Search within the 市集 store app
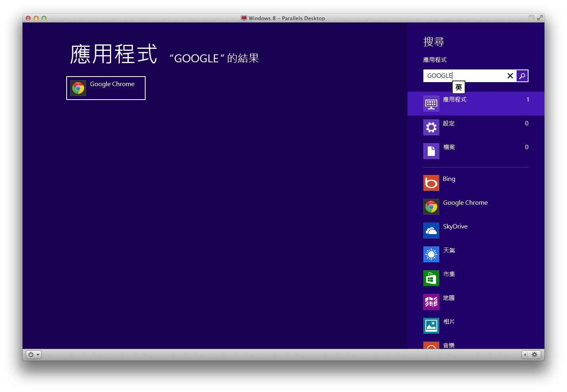 click(476, 278)
